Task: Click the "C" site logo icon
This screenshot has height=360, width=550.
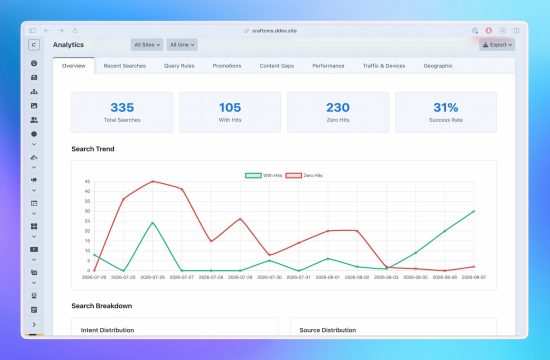Action: click(x=34, y=45)
